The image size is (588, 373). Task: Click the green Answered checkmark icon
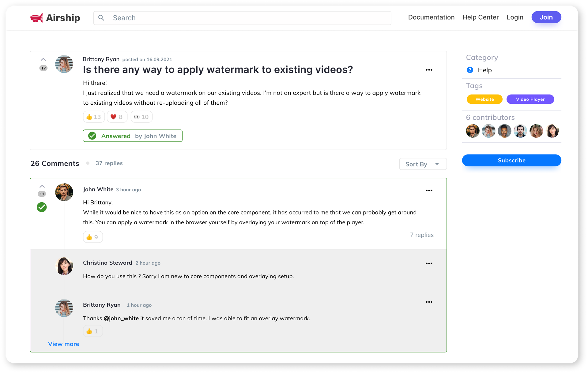pos(92,136)
